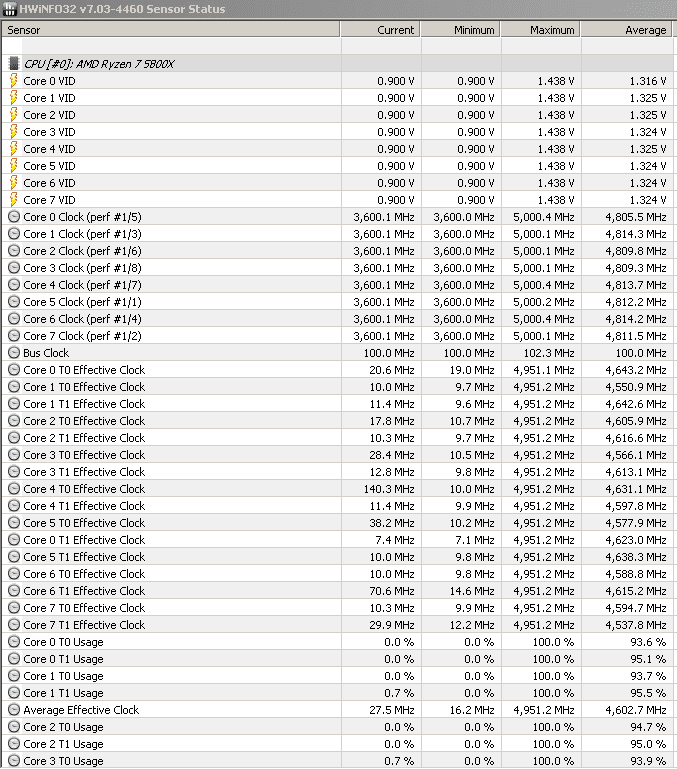Select the Core 7 T0 Effective Clock label
This screenshot has height=770, width=677.
click(x=84, y=608)
